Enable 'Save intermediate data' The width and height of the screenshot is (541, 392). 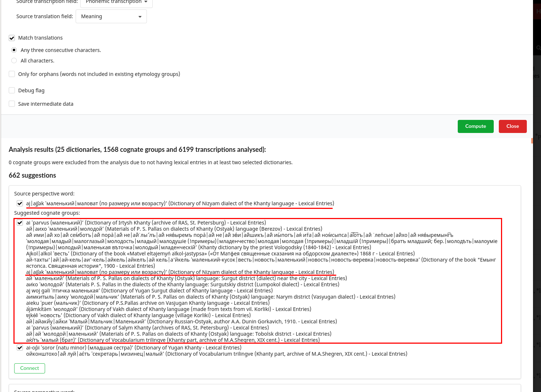(12, 104)
